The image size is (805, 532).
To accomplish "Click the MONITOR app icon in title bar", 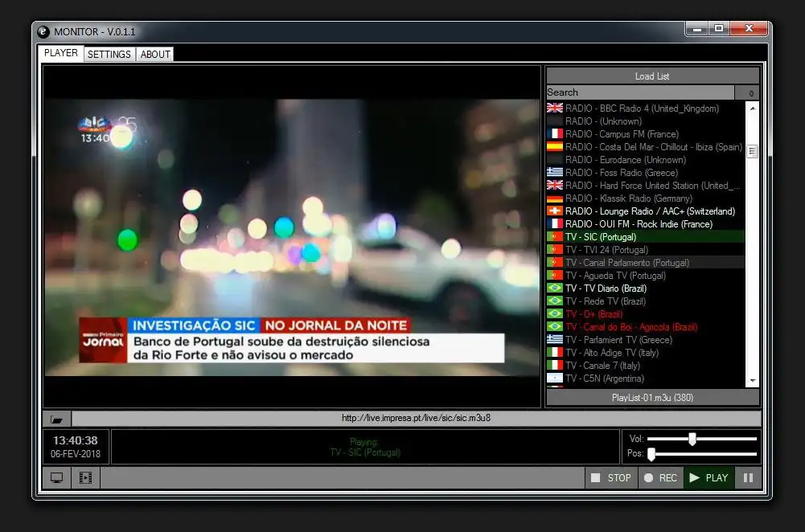I will (43, 32).
